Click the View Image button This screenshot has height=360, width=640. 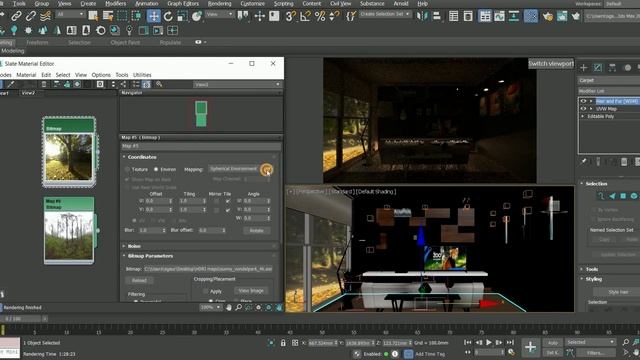pos(251,291)
